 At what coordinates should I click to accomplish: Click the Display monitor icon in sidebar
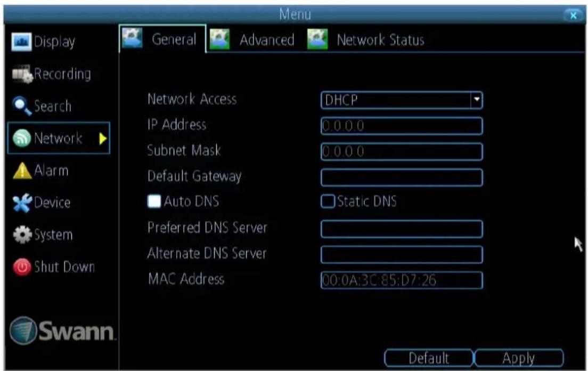[21, 41]
